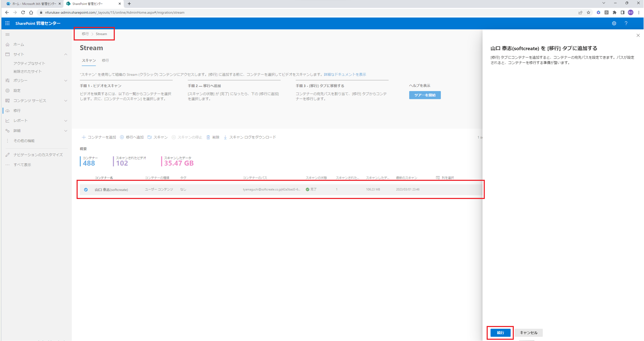Click すべて表示 in sidebar
The image size is (644, 341).
(x=22, y=165)
